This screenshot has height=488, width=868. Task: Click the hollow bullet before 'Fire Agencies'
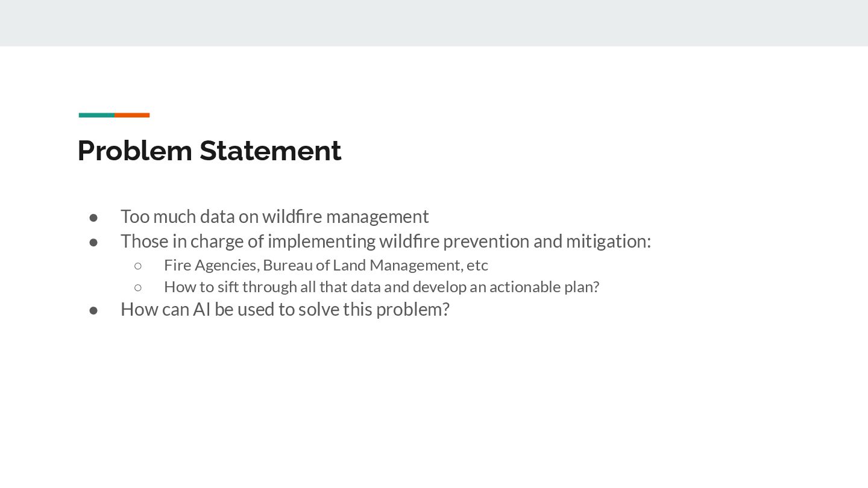tap(138, 265)
